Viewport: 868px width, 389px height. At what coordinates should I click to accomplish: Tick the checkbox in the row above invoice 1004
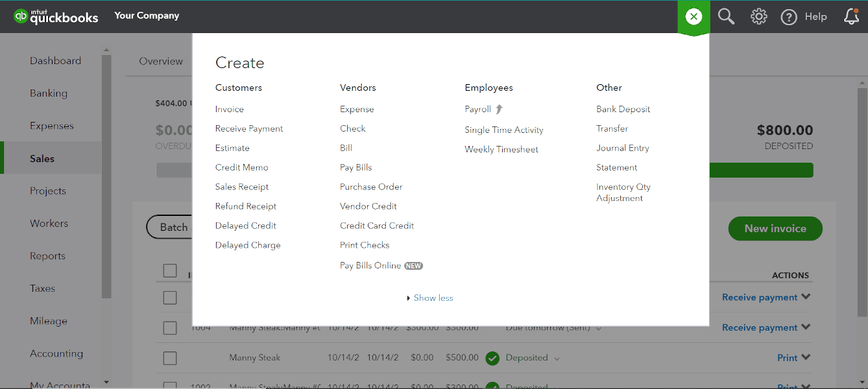[x=170, y=298]
